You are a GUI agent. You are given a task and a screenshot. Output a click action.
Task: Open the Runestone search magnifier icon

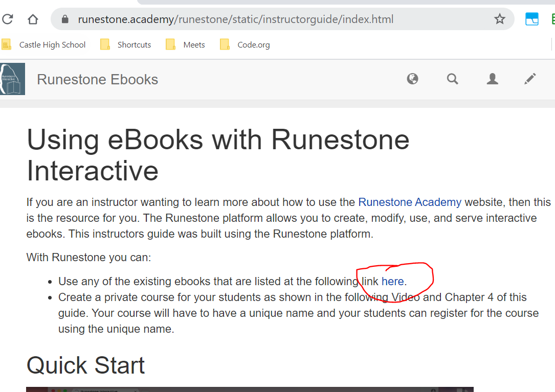pyautogui.click(x=452, y=79)
